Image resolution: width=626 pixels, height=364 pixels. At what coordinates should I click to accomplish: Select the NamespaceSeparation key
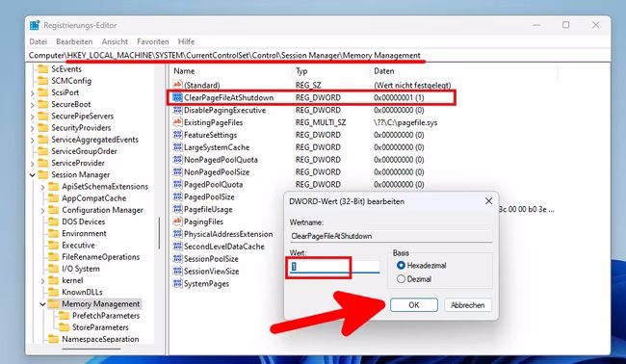(100, 339)
